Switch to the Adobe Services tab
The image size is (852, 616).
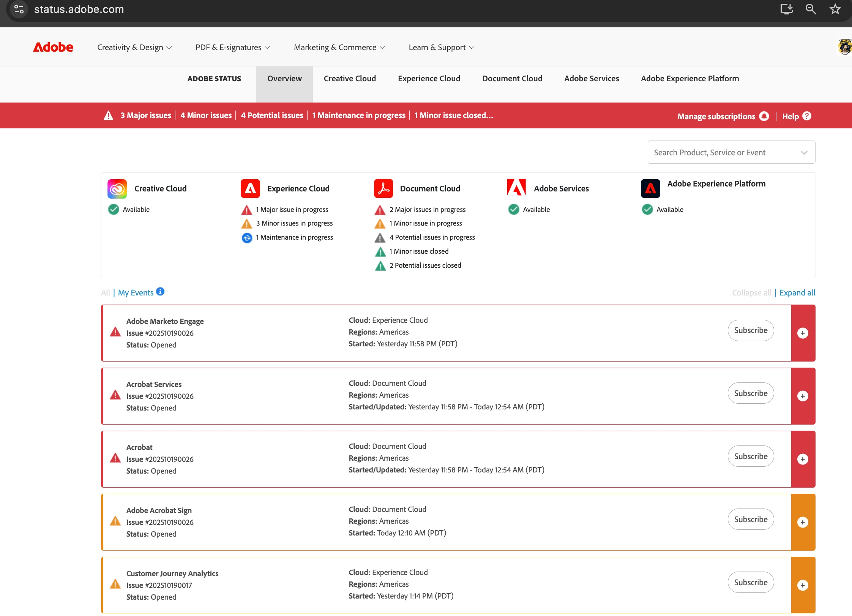pos(591,79)
